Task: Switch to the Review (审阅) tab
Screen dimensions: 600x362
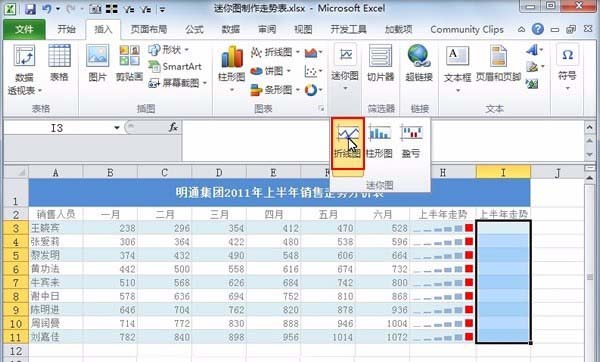Action: coord(267,29)
